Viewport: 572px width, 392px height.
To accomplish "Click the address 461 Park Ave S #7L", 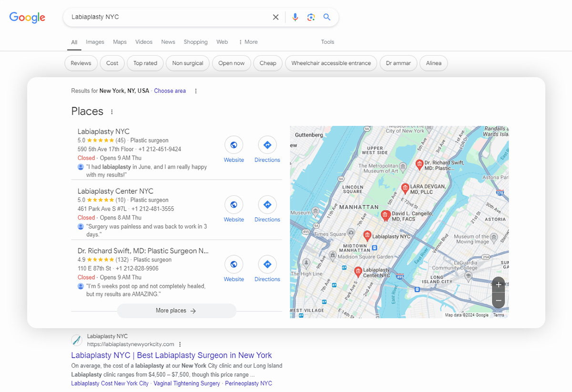I will 102,209.
